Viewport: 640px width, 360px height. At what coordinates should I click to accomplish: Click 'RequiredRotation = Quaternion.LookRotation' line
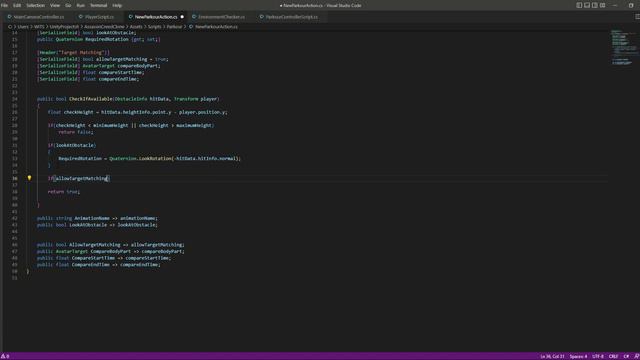tap(149, 158)
